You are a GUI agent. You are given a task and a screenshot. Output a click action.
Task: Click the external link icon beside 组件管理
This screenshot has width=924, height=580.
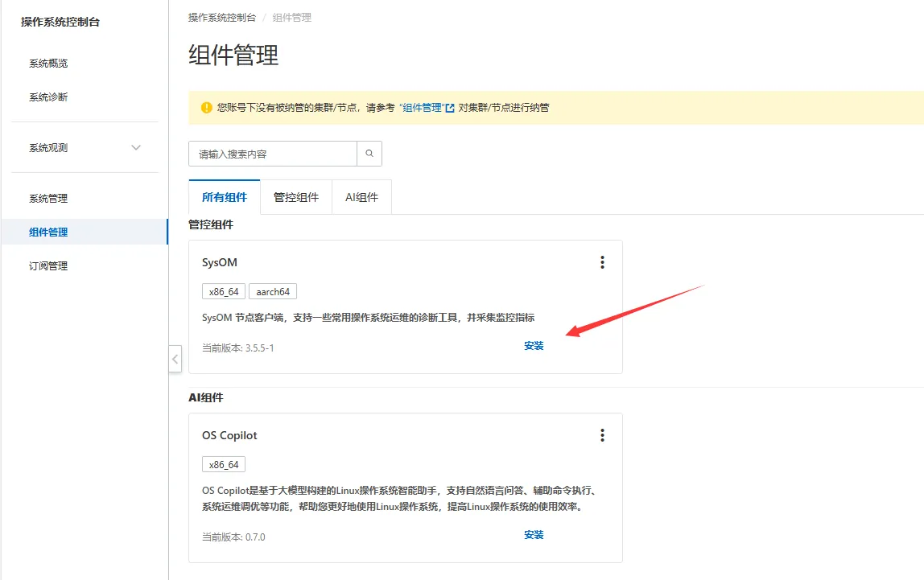(x=450, y=108)
